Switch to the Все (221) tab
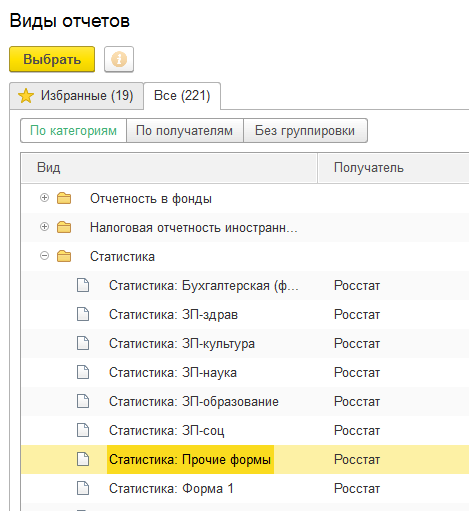This screenshot has width=469, height=511. tap(182, 96)
